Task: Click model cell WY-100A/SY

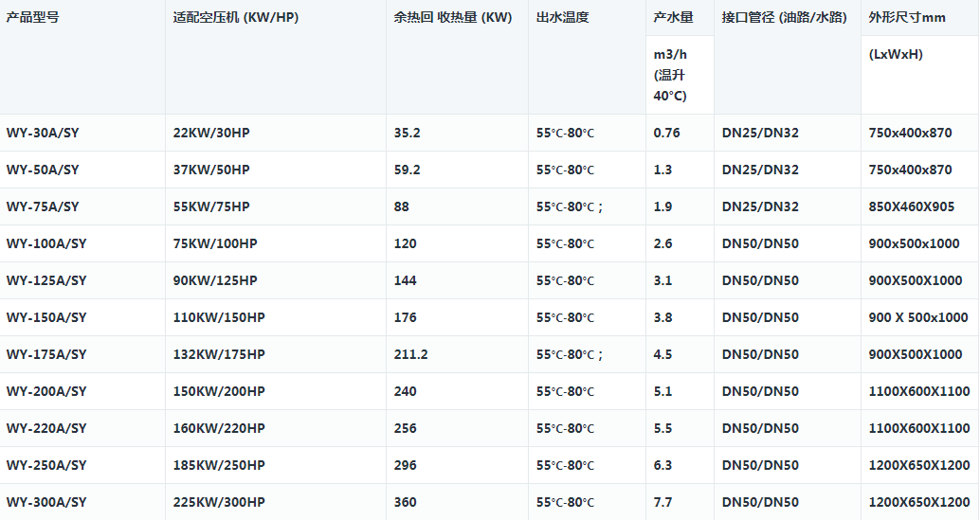Action: [46, 243]
